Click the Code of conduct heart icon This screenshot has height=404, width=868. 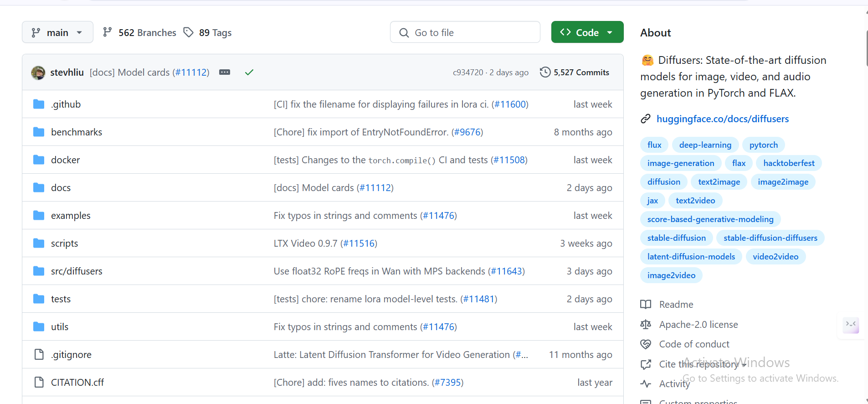point(646,344)
